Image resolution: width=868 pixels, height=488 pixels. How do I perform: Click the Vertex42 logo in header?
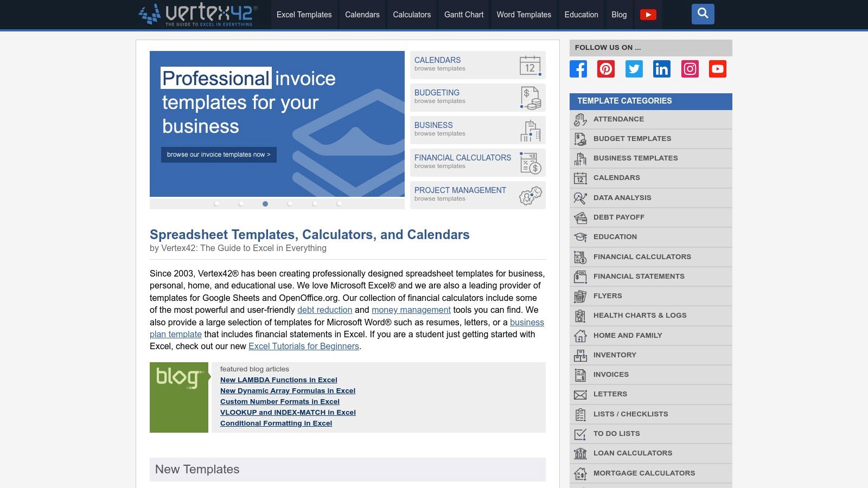[198, 14]
